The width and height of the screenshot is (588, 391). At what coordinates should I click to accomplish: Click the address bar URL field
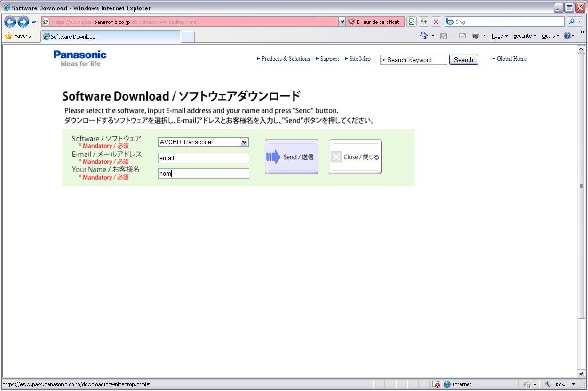[190, 22]
